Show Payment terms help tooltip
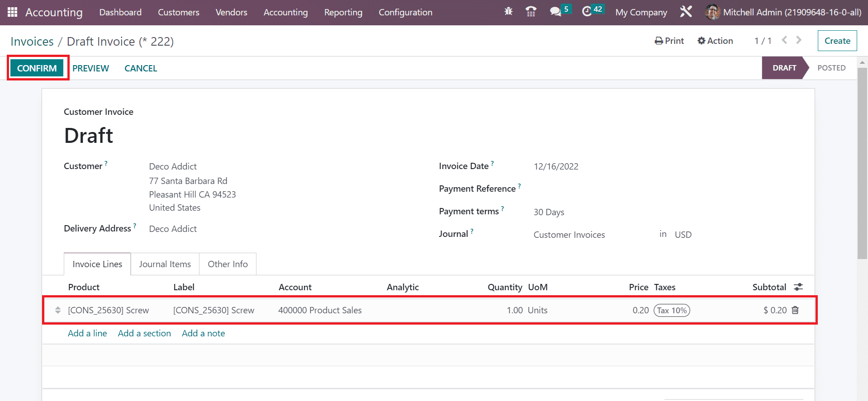This screenshot has width=868, height=401. [503, 208]
